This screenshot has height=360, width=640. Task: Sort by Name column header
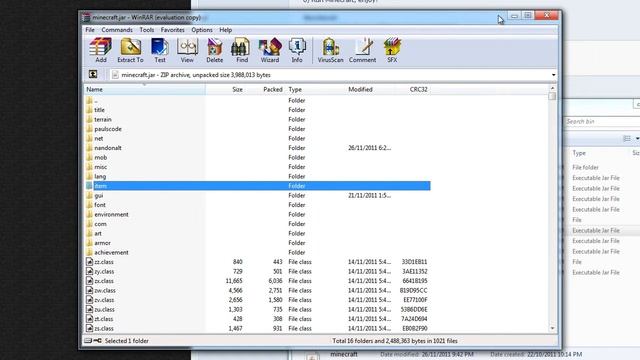144,89
